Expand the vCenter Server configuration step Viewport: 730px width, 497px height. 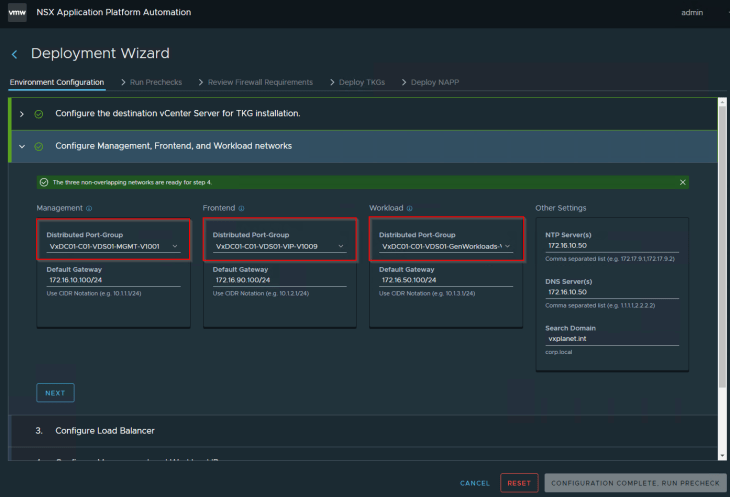(22, 114)
